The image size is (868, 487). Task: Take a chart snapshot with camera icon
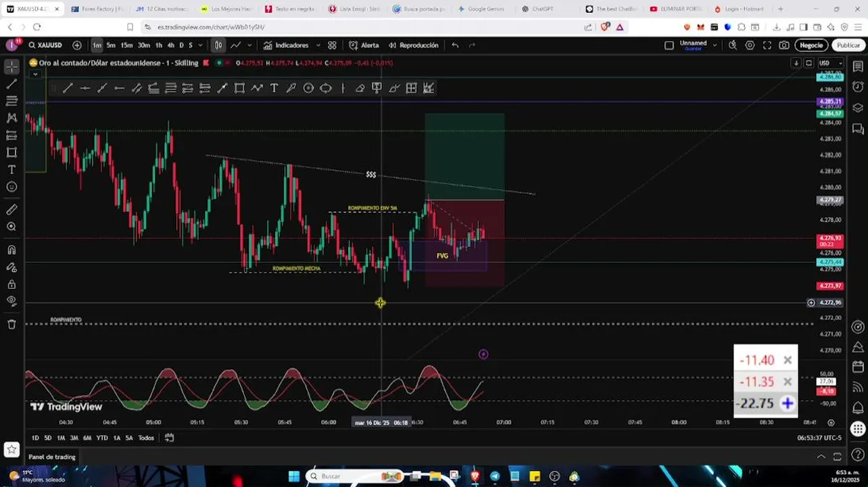point(784,45)
